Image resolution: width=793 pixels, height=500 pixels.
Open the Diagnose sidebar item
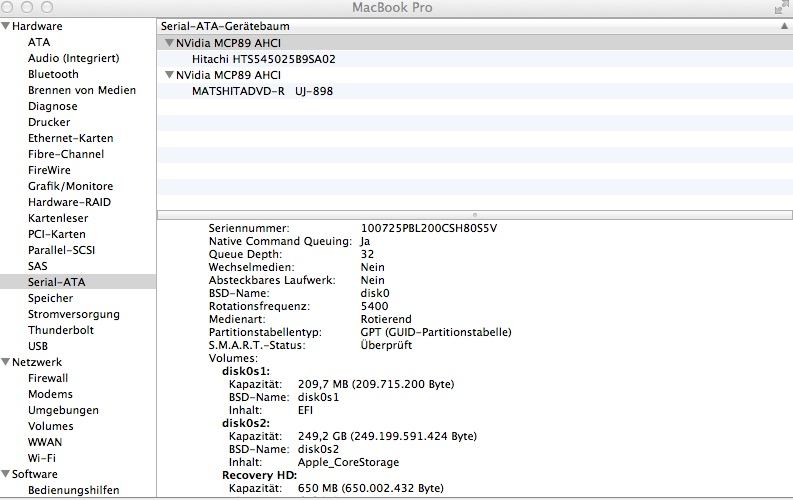53,106
